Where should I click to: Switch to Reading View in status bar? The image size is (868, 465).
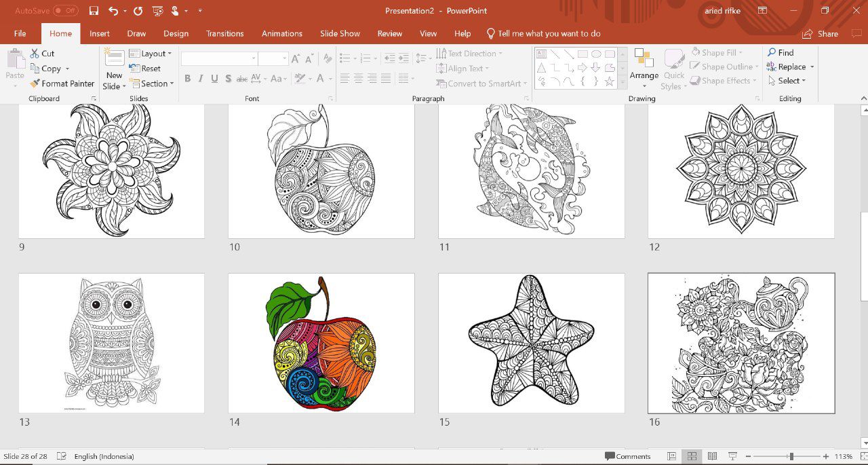click(712, 456)
